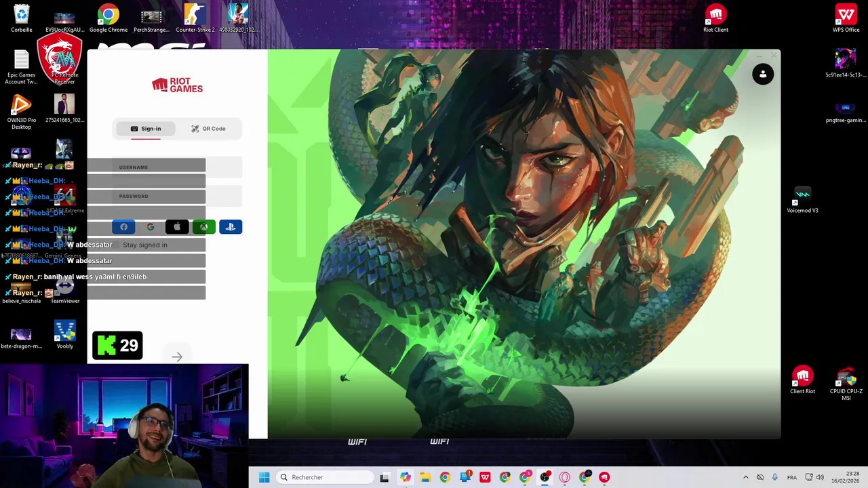Select the 498032920_102 image file icon
The width and height of the screenshot is (868, 488).
tap(238, 18)
